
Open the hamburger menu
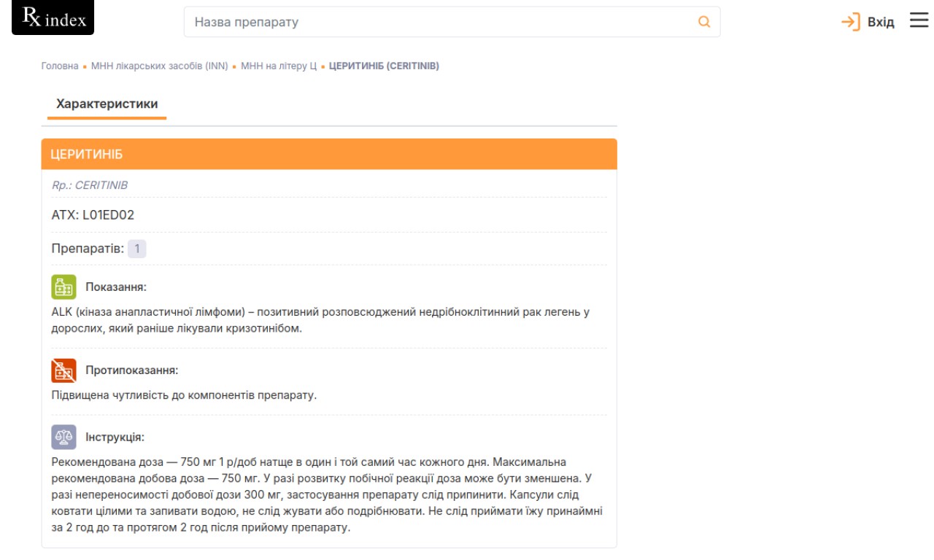point(919,21)
